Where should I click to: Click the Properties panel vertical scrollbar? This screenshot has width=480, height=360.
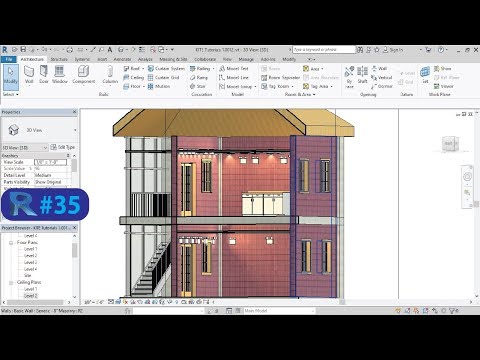pyautogui.click(x=74, y=166)
